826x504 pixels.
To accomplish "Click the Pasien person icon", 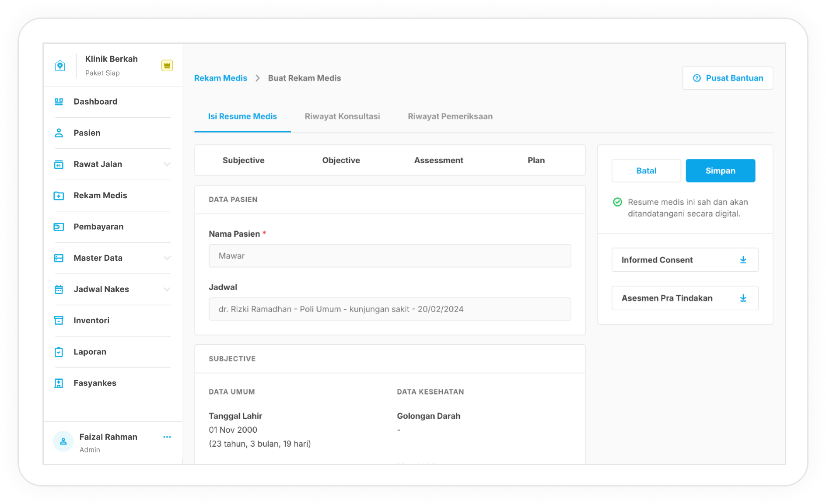I will [59, 133].
